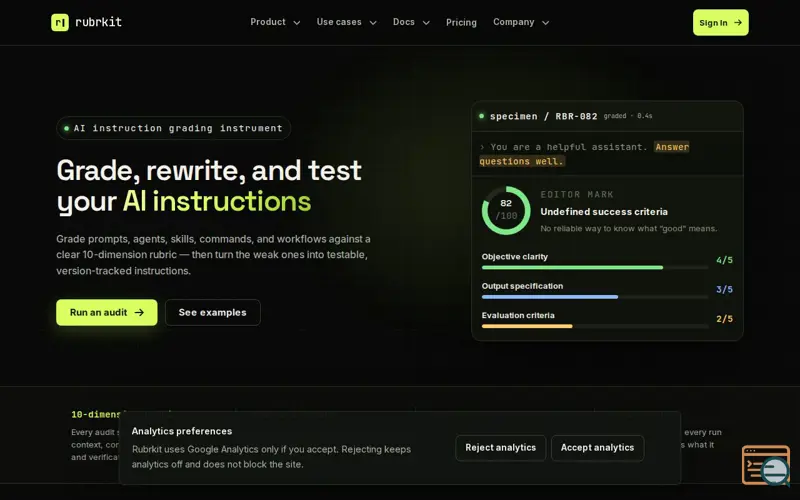Click Run an audit button
Image resolution: width=800 pixels, height=500 pixels.
tap(107, 312)
